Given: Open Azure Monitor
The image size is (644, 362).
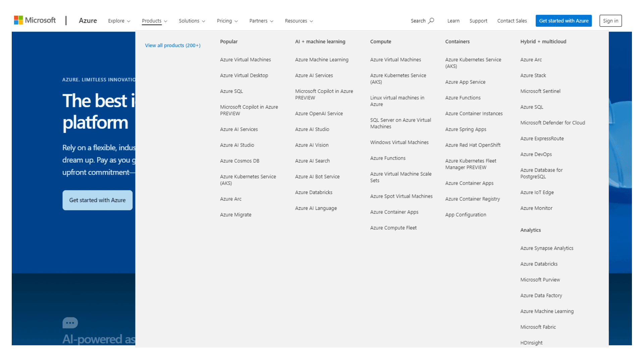Looking at the screenshot, I should pyautogui.click(x=536, y=208).
